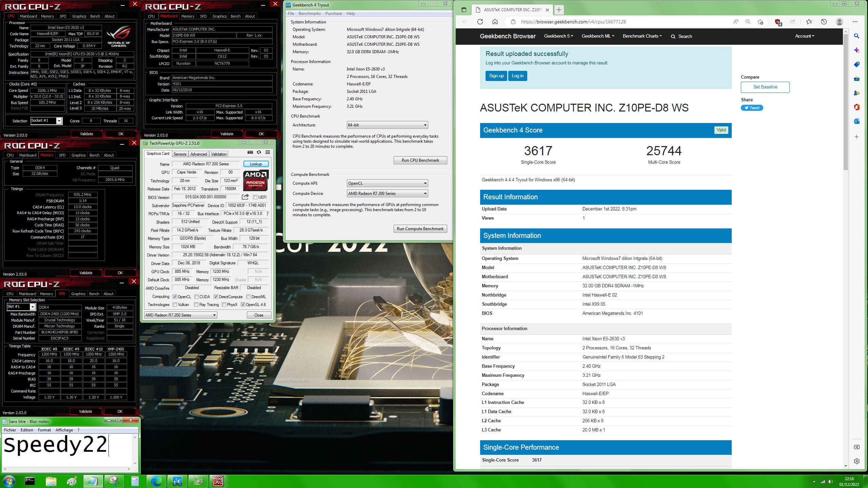The height and width of the screenshot is (488, 868).
Task: Open GPU-Z hamburger menu icon
Action: (x=268, y=152)
